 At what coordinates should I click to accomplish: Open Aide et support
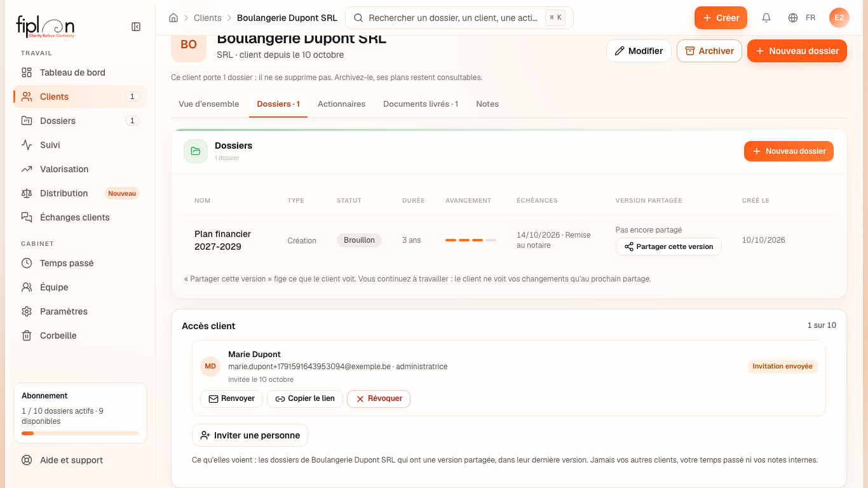pyautogui.click(x=80, y=460)
